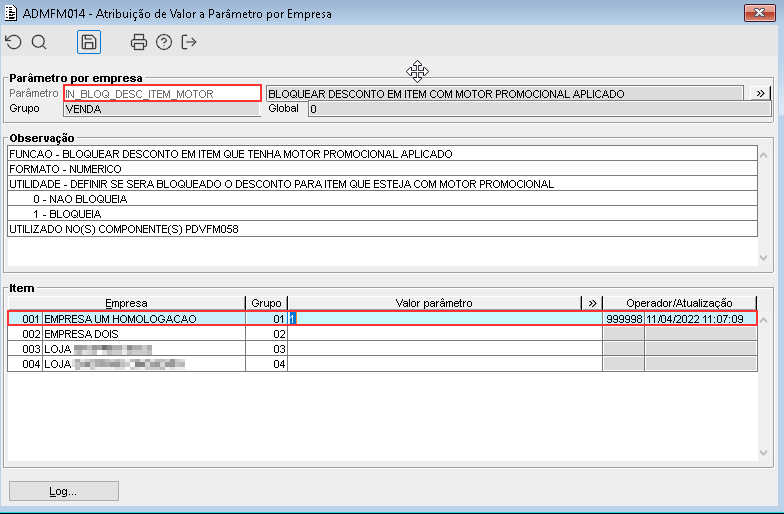Click the Parâmetro field IN_BLOQ_DESC_ITEM_MOTOR
This screenshot has width=784, height=514.
click(x=162, y=94)
